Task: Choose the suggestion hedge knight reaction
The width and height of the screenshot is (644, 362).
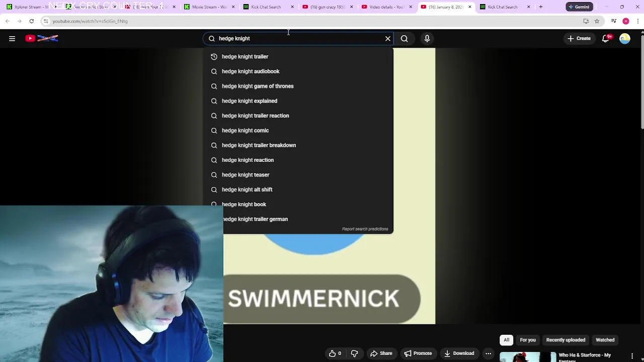Action: [298, 160]
